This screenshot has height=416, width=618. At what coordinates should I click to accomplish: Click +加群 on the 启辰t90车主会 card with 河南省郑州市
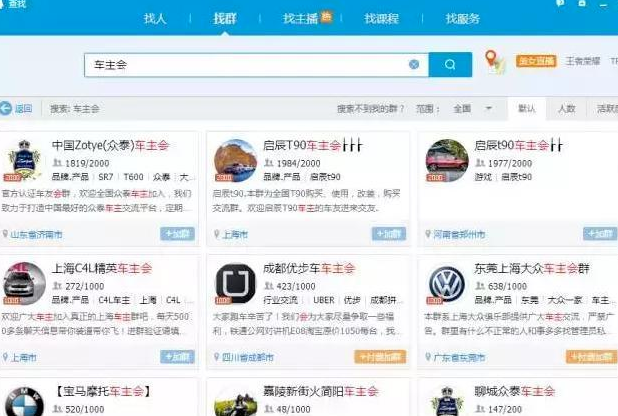click(600, 234)
